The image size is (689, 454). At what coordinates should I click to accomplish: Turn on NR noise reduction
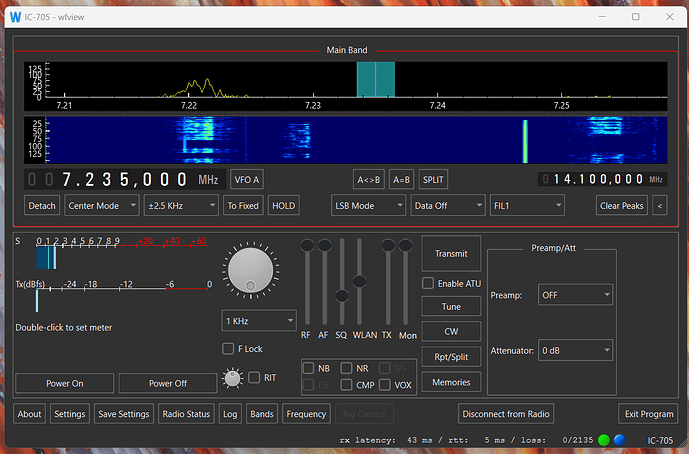[x=346, y=368]
